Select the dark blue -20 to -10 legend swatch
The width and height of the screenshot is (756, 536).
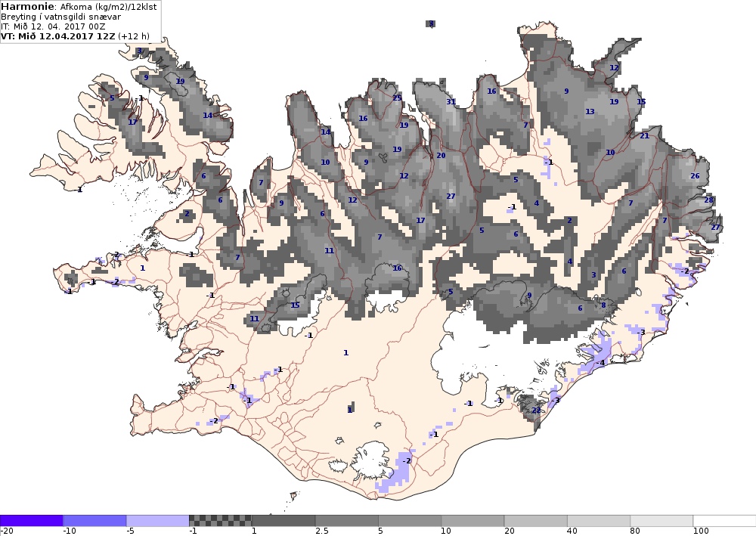31,521
